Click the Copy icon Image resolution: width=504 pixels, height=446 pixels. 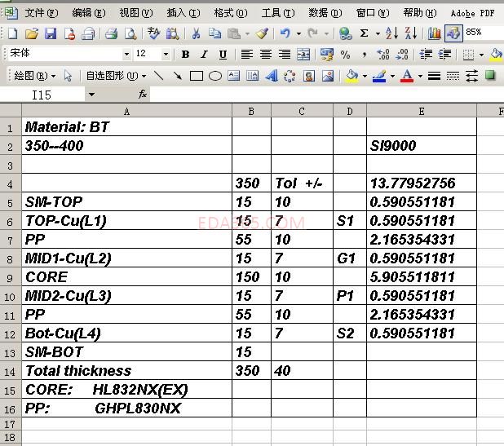pyautogui.click(x=214, y=33)
